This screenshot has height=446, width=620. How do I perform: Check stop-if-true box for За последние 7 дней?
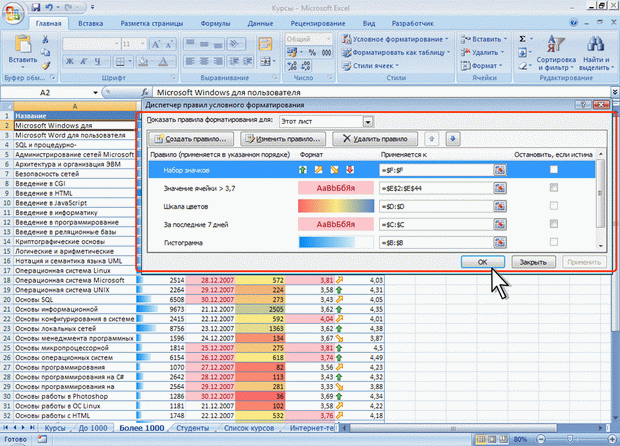[554, 224]
